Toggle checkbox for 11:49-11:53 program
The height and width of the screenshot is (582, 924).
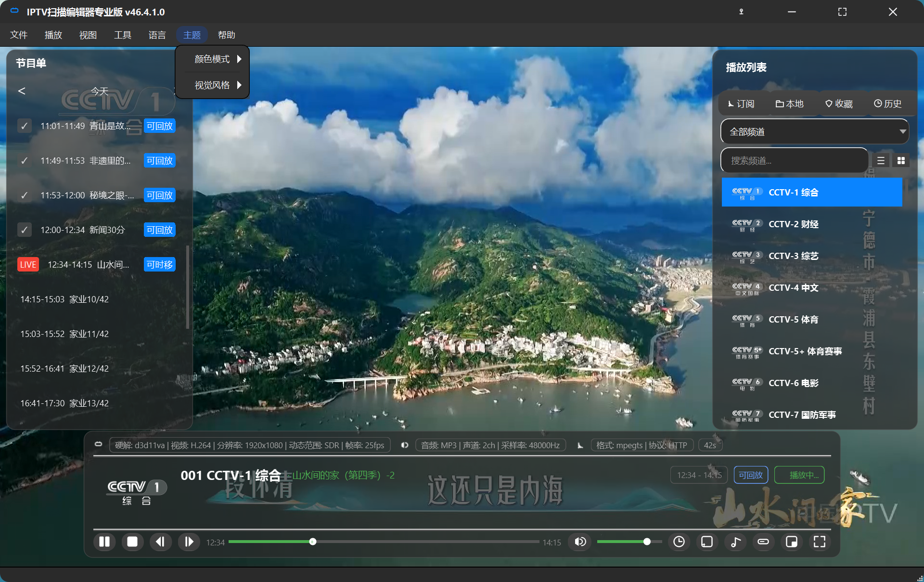click(25, 161)
